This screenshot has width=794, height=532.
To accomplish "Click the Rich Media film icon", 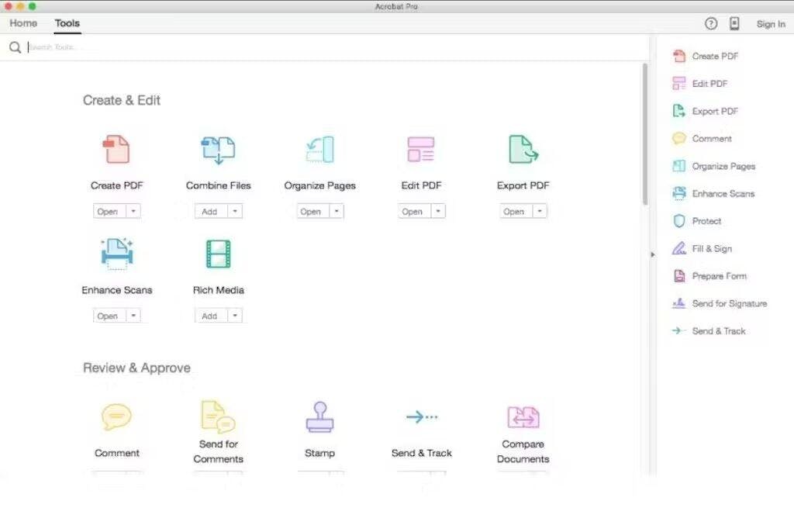I will pyautogui.click(x=218, y=254).
